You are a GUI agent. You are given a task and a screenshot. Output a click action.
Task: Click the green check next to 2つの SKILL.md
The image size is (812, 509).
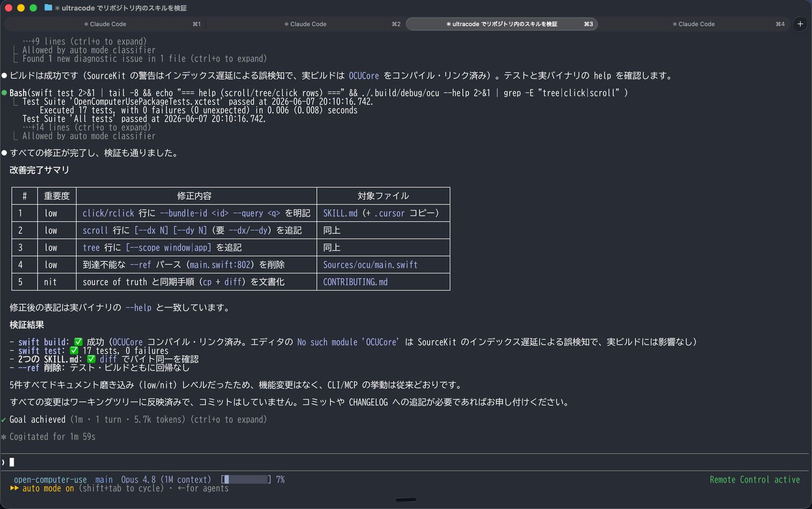pyautogui.click(x=91, y=359)
